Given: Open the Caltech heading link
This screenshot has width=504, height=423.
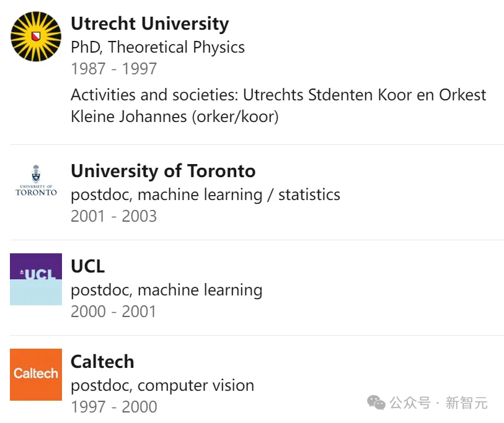Looking at the screenshot, I should 102,362.
